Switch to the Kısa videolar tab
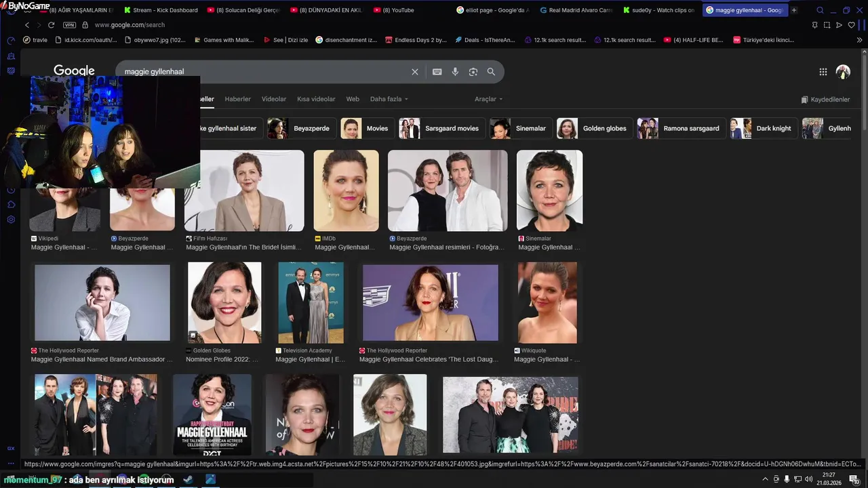Screen dimensions: 868x488 click(316, 99)
